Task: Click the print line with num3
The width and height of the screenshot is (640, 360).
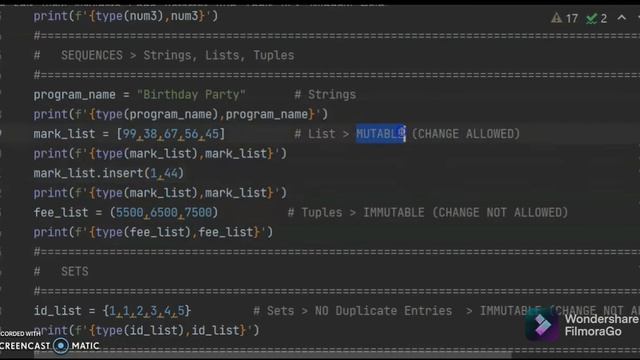Action: pyautogui.click(x=126, y=16)
